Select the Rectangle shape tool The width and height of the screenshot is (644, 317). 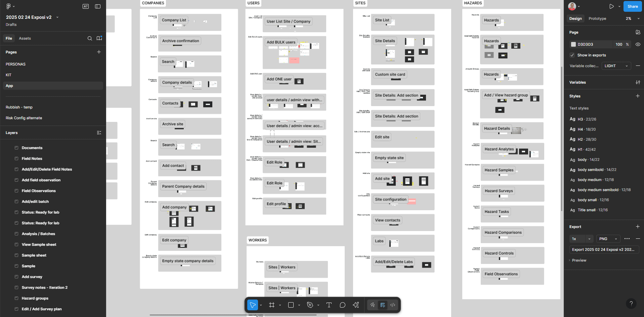[291, 305]
